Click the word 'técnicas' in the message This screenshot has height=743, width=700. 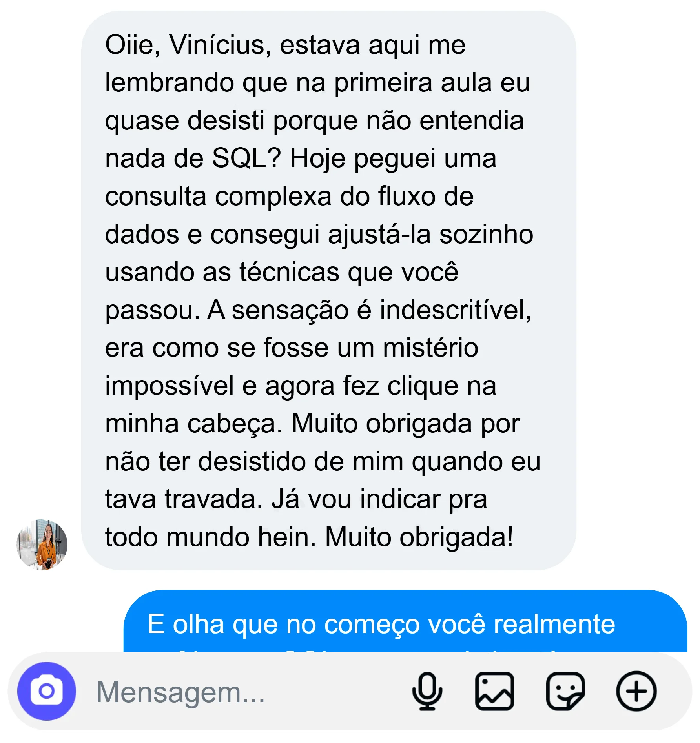(289, 272)
